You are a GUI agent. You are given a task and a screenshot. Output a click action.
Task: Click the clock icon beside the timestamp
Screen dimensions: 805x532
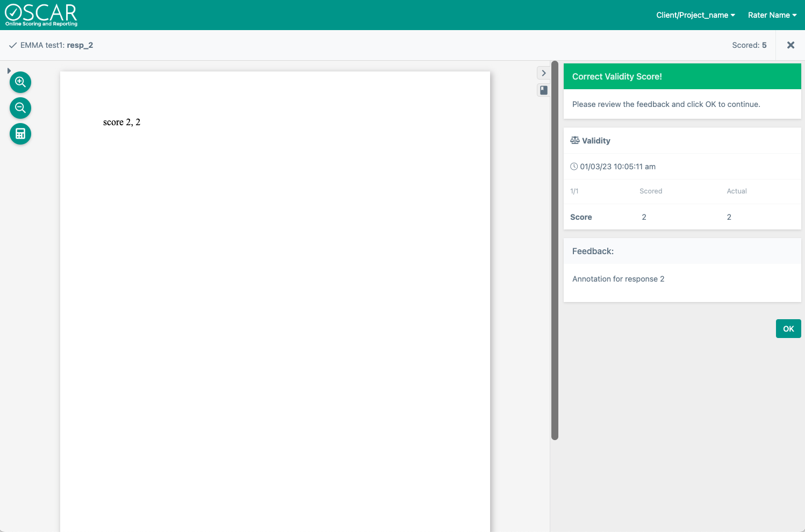coord(574,167)
